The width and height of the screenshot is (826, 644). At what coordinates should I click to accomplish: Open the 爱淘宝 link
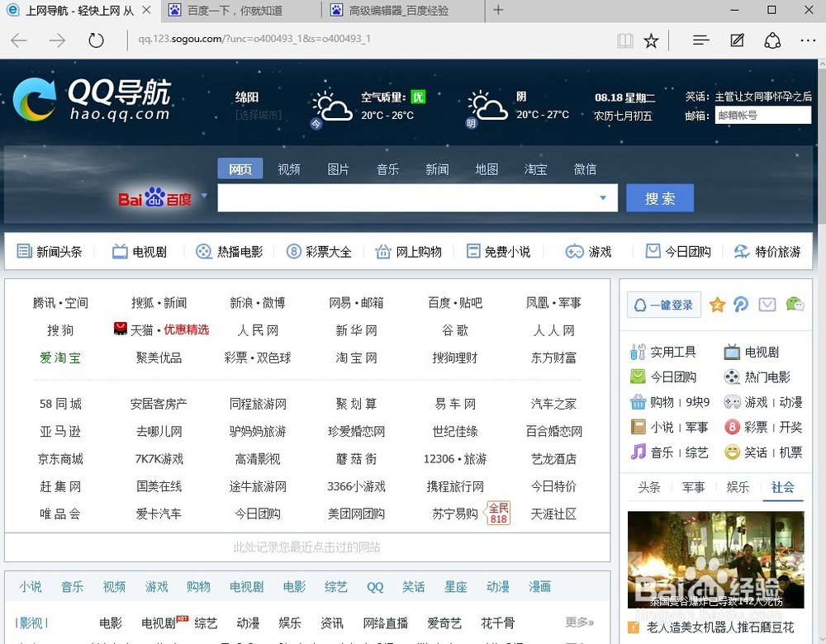click(60, 358)
